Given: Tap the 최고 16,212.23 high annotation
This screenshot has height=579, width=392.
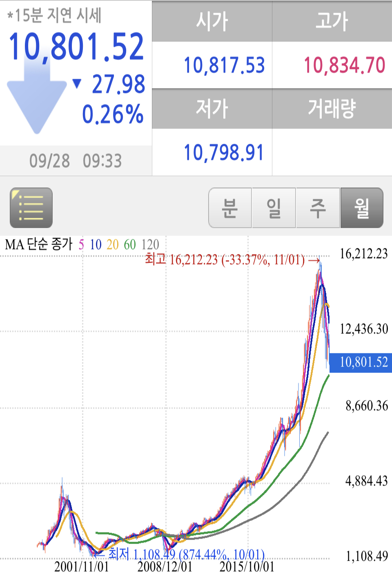Looking at the screenshot, I should 233,259.
